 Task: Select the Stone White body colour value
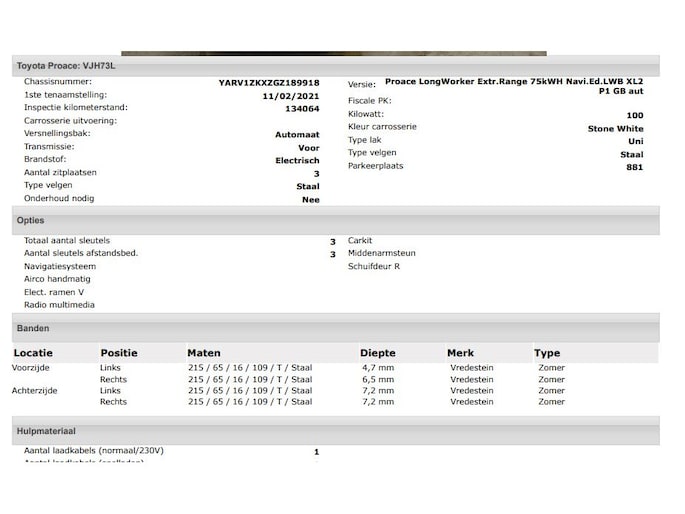pos(615,129)
